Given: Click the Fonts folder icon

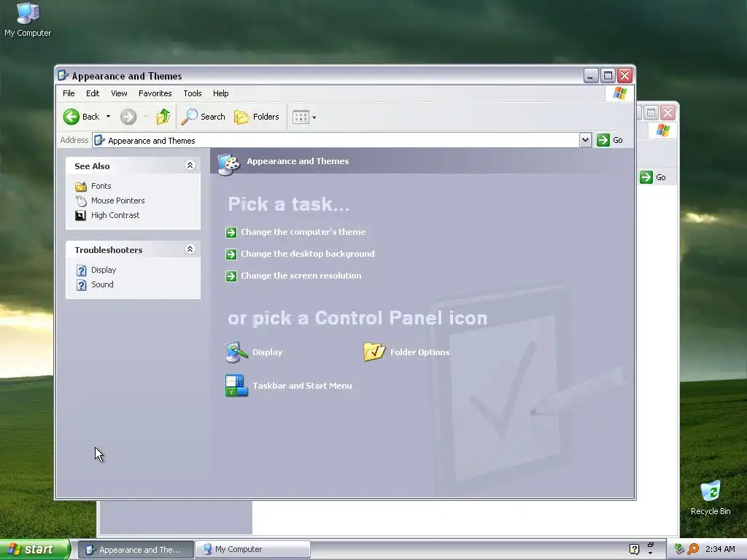Looking at the screenshot, I should 81,186.
